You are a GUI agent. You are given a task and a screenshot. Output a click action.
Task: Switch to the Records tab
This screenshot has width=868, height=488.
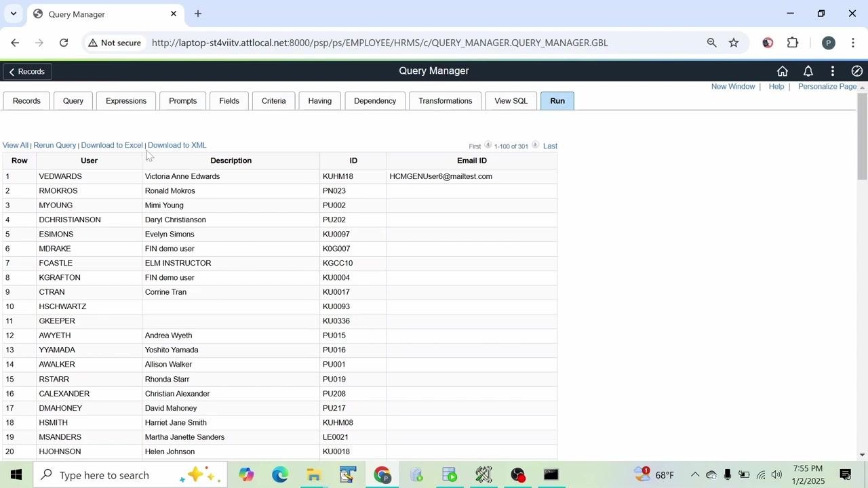tap(26, 101)
